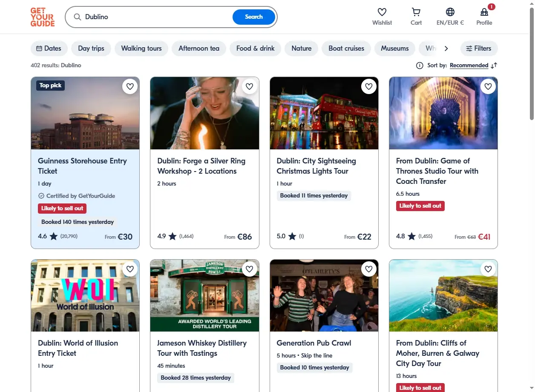
Task: Click the star rating on Silver Ring card
Action: point(173,236)
